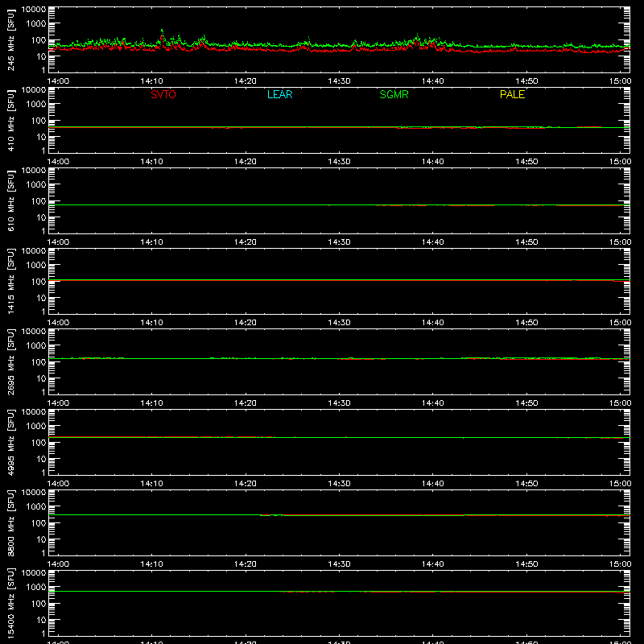
Task: Click the 14:30 time label under 1415 MHz plot
Action: point(339,323)
